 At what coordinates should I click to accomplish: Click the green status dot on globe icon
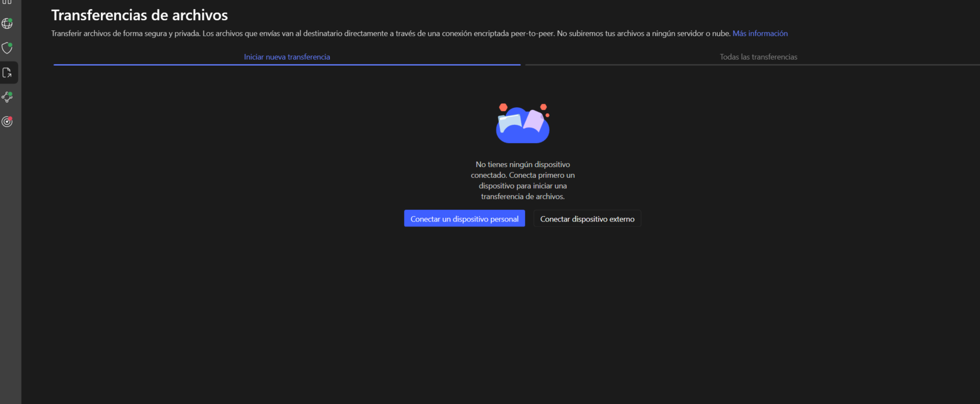[10, 21]
